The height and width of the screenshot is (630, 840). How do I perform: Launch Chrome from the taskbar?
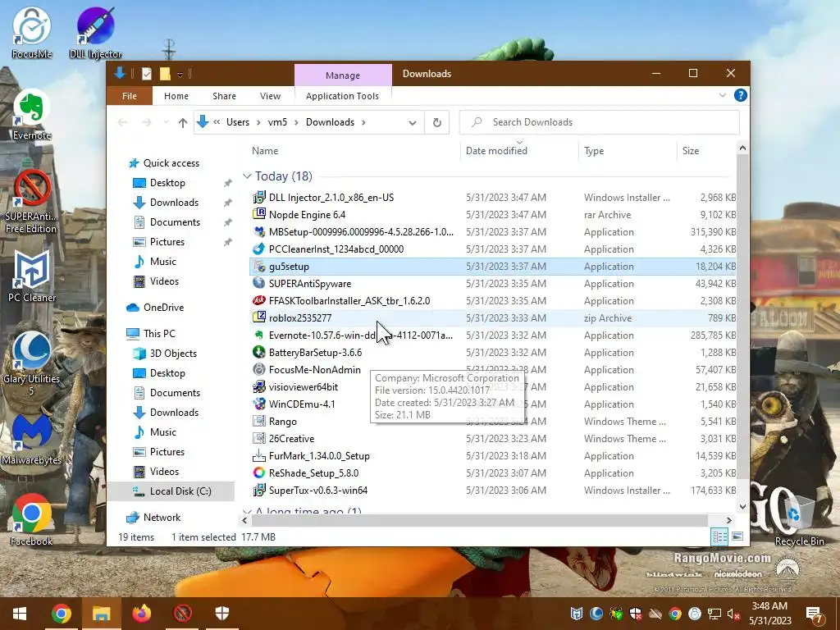click(x=61, y=614)
